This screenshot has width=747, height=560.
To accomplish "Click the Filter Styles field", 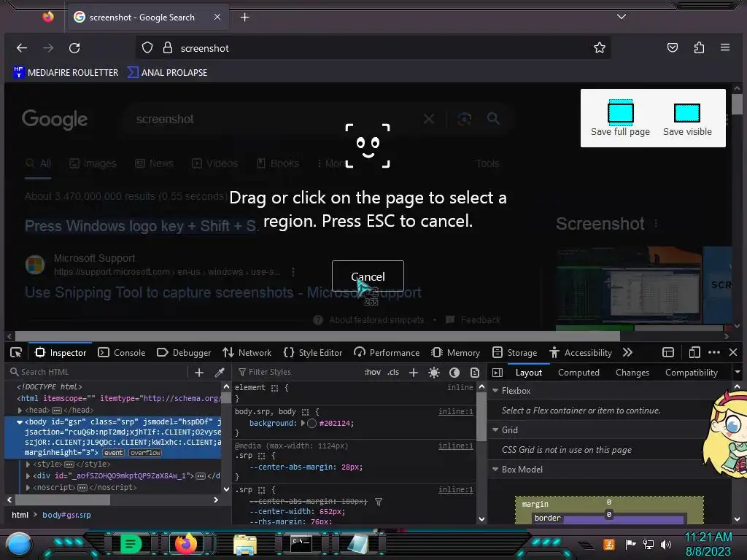I will pyautogui.click(x=298, y=372).
